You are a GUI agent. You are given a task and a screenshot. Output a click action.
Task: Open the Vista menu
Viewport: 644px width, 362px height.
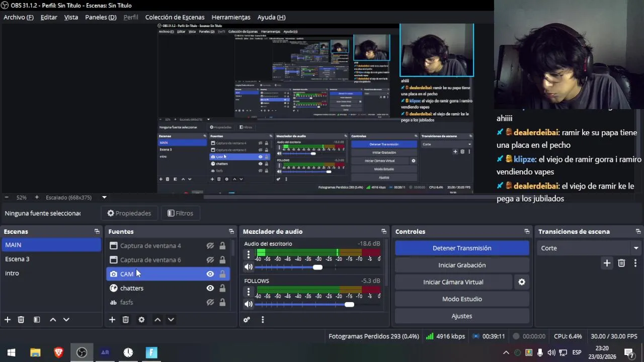[71, 17]
